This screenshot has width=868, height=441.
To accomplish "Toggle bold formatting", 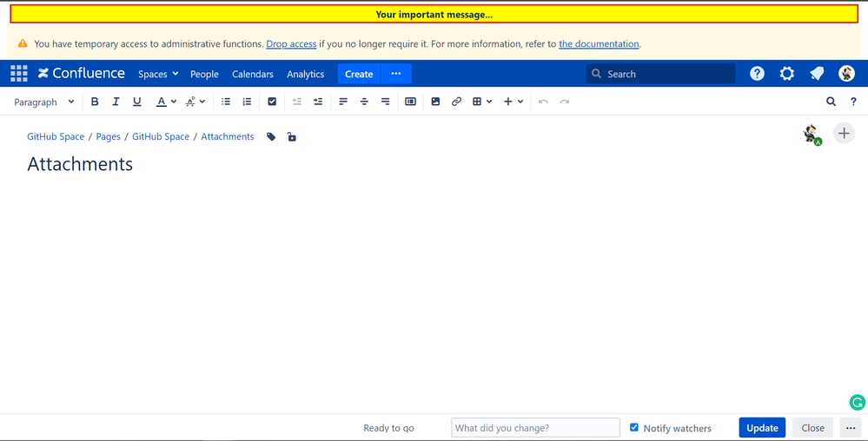I will [x=95, y=102].
